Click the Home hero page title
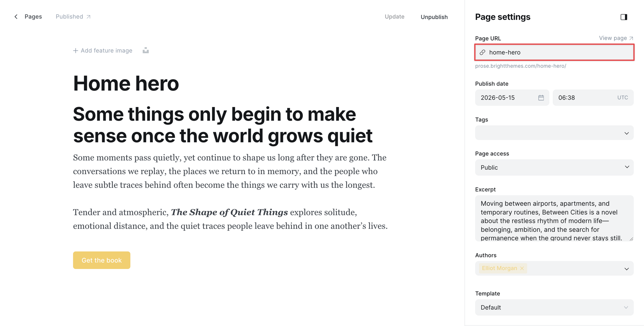Screen dimensions: 644x326 pos(126,84)
